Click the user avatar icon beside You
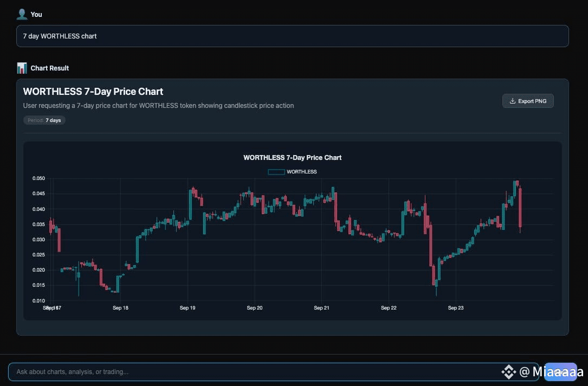 click(x=22, y=14)
